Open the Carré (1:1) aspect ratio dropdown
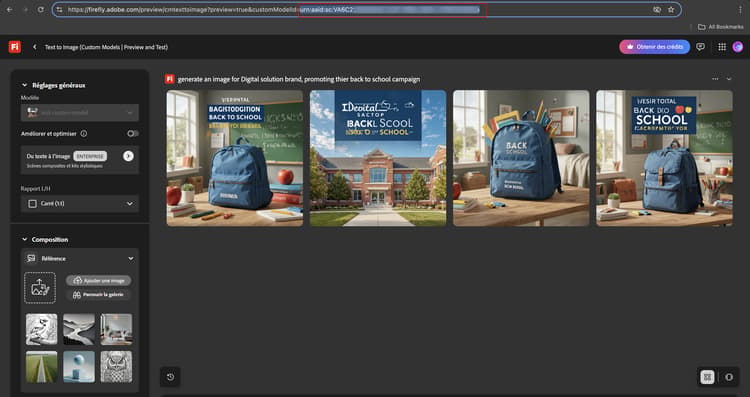 tap(80, 204)
